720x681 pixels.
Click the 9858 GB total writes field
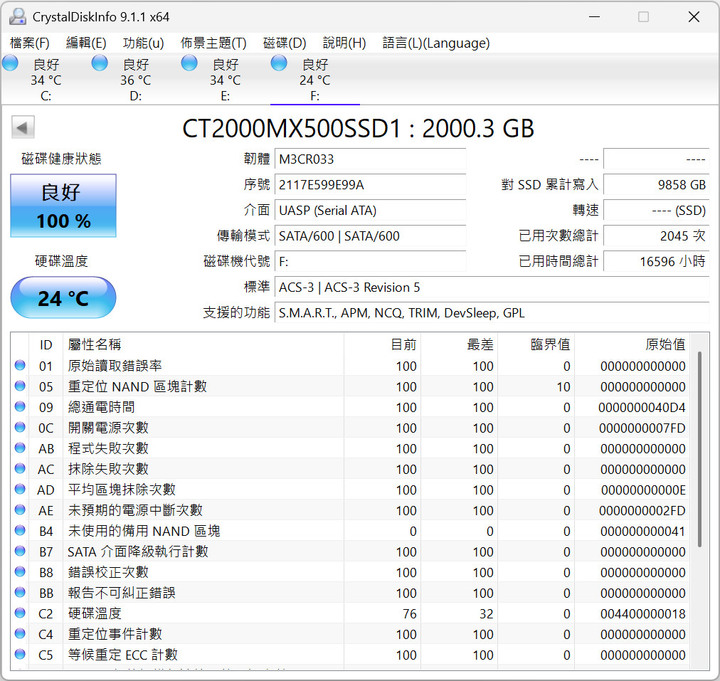(656, 185)
